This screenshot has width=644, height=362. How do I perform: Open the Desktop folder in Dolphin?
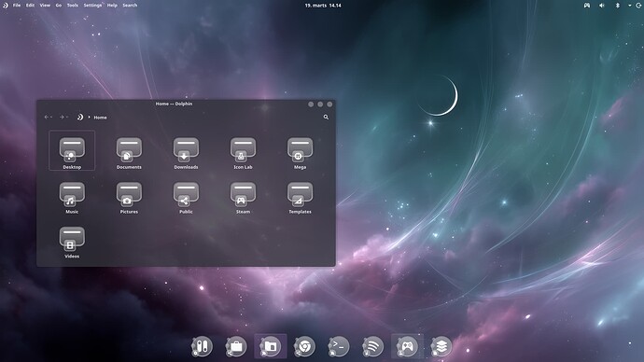72,150
